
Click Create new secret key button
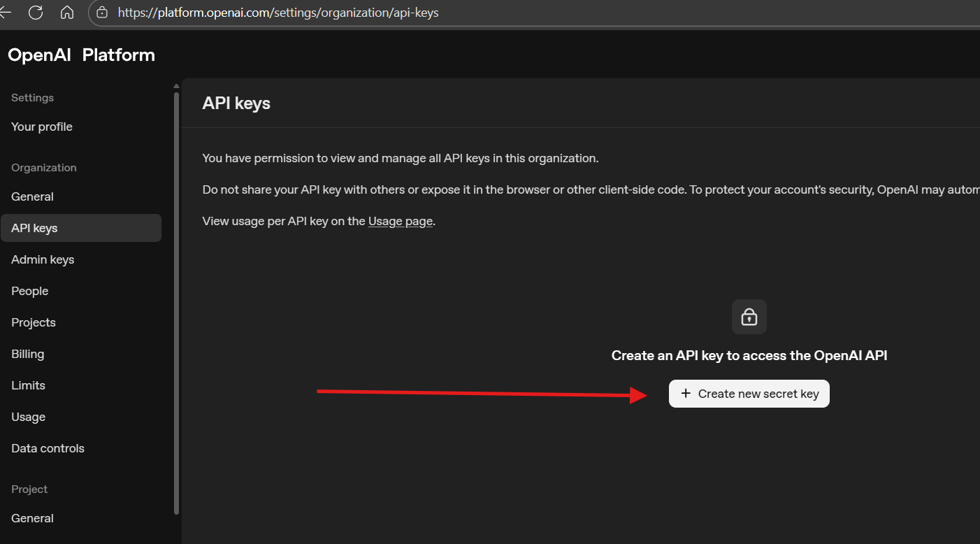coord(749,394)
